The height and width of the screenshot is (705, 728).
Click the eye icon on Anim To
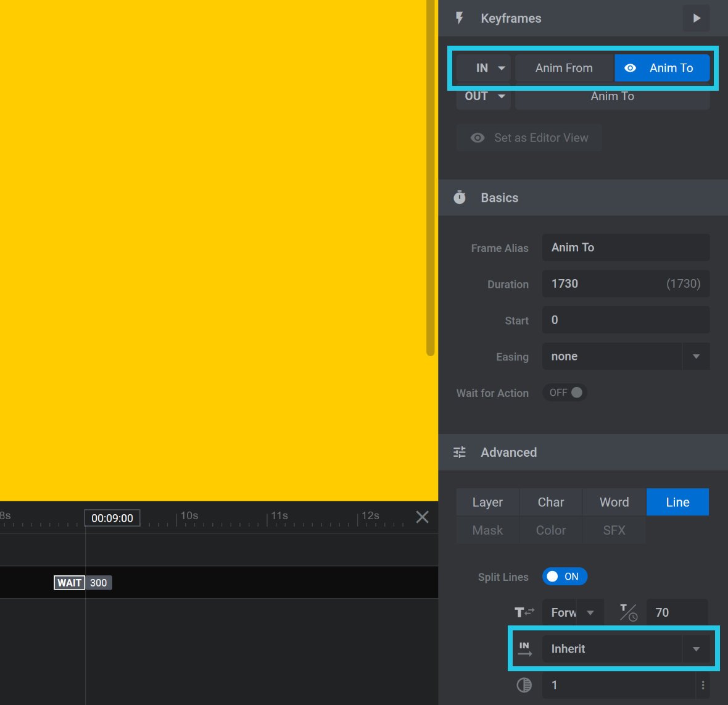(x=630, y=69)
